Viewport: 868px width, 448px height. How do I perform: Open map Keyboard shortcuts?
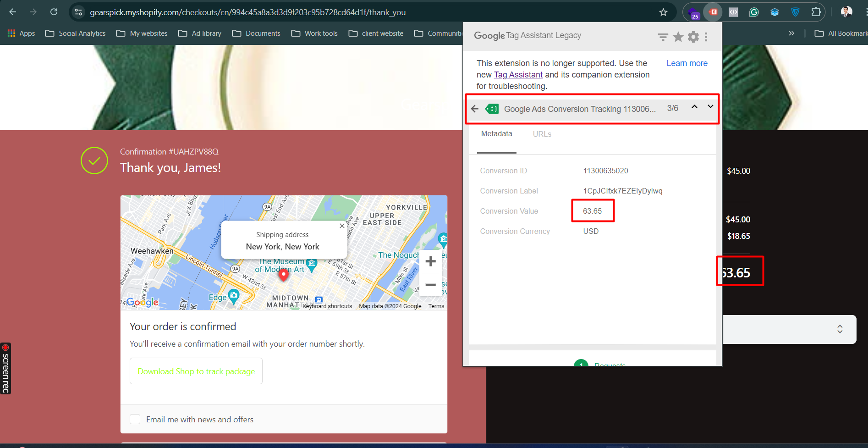coord(327,306)
